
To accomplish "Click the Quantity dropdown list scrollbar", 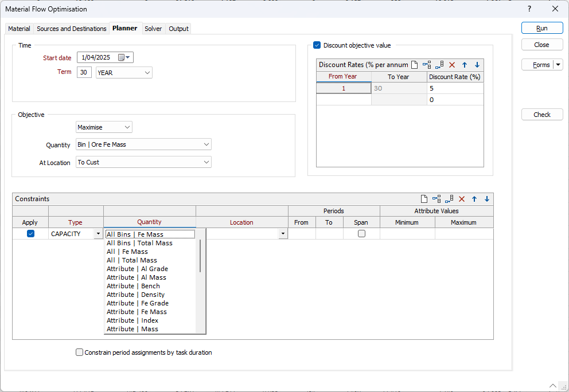I will coord(200,256).
